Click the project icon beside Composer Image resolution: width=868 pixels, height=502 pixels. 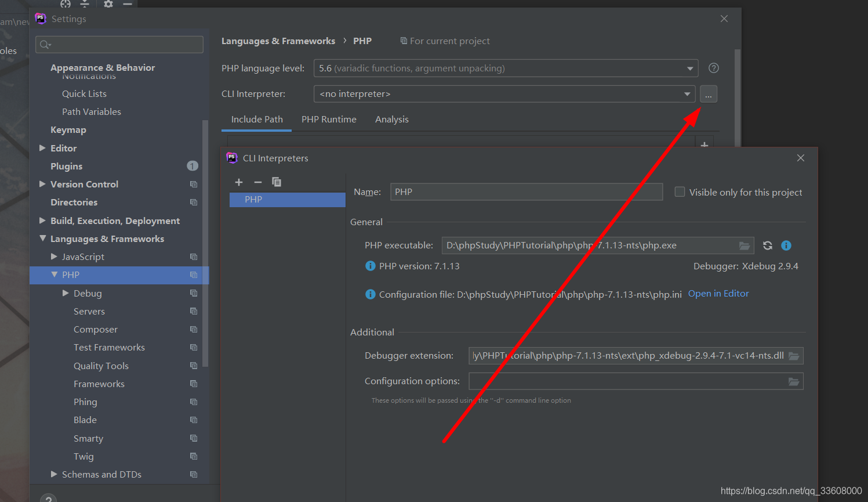click(x=194, y=330)
